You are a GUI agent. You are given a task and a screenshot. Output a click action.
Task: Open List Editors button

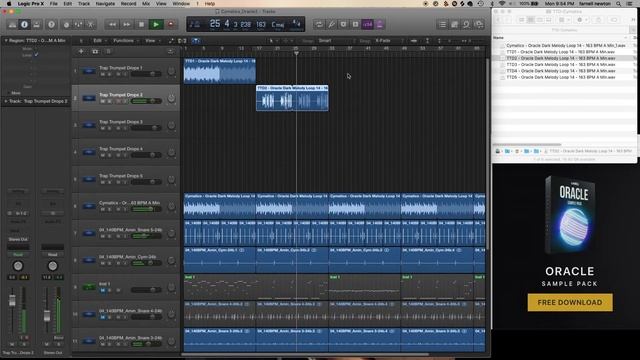(x=442, y=24)
